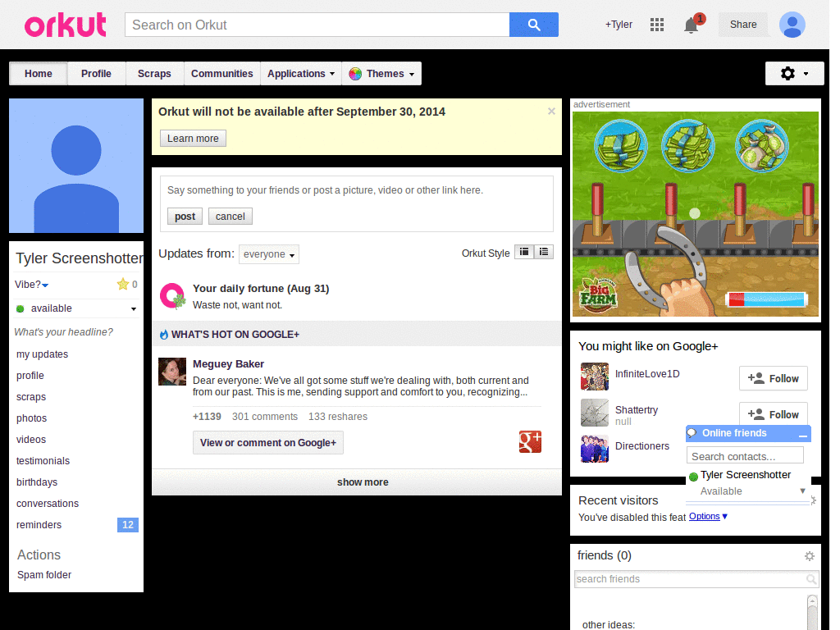
Task: Click the daily fortune Orkut icon
Action: tap(172, 295)
